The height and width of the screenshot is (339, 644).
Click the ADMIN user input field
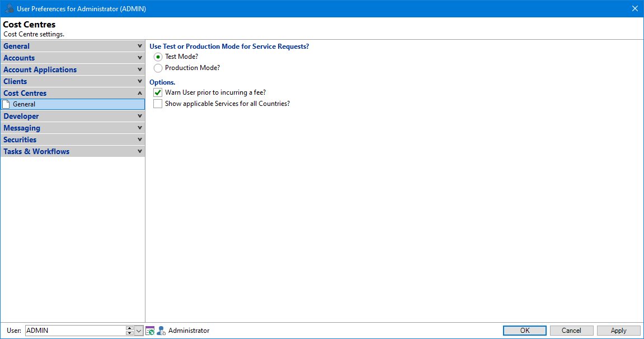pos(75,331)
